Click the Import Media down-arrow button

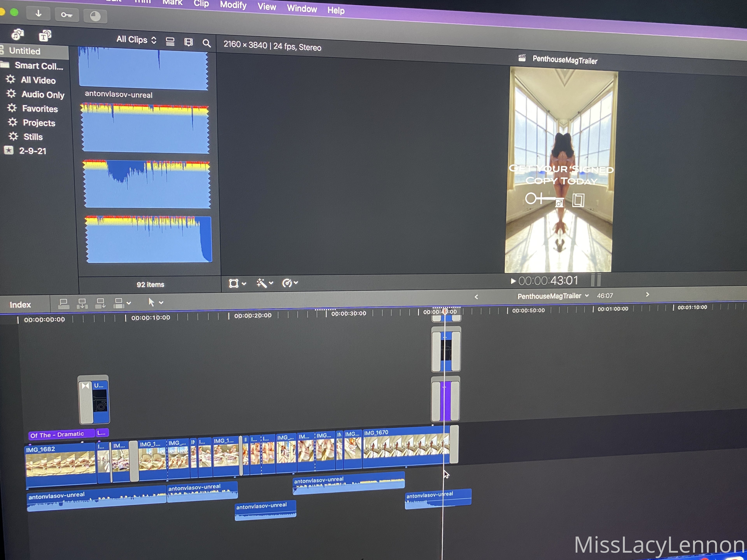[38, 13]
